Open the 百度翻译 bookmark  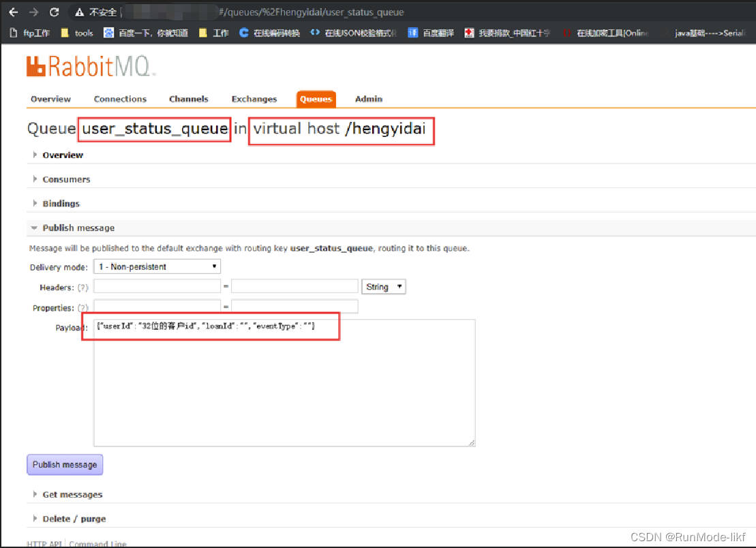pyautogui.click(x=431, y=33)
